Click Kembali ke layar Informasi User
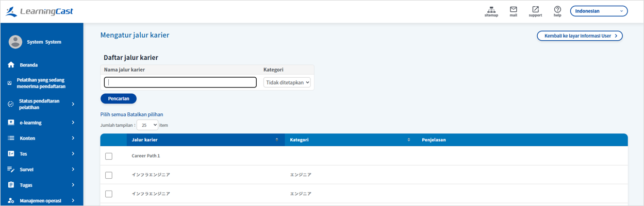This screenshot has height=206, width=644. 580,36
